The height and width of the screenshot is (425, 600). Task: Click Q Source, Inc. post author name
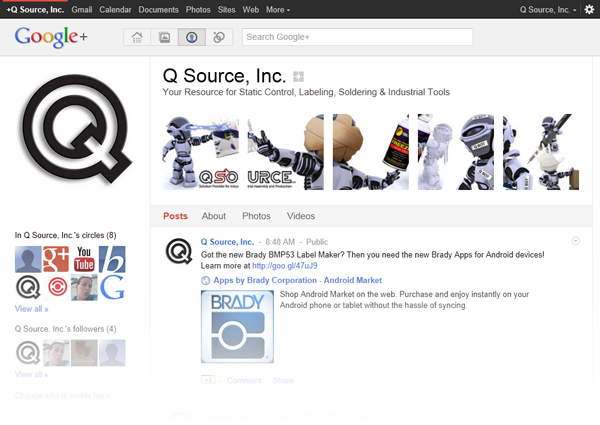(x=227, y=242)
